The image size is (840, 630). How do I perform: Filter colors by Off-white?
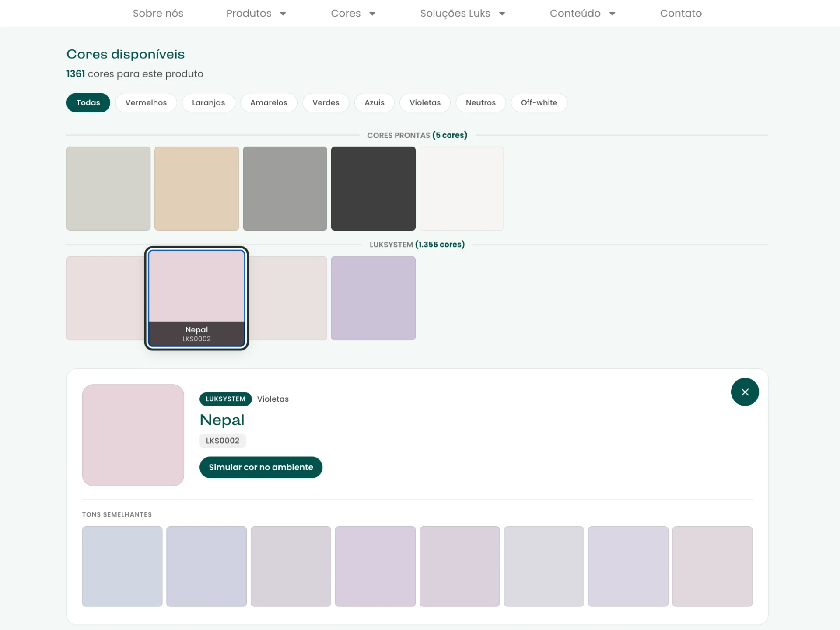click(x=539, y=102)
